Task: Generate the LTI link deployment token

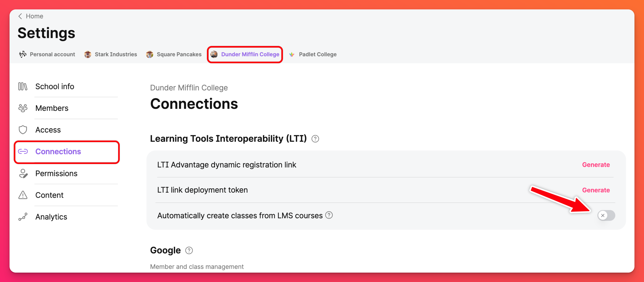Action: point(596,190)
